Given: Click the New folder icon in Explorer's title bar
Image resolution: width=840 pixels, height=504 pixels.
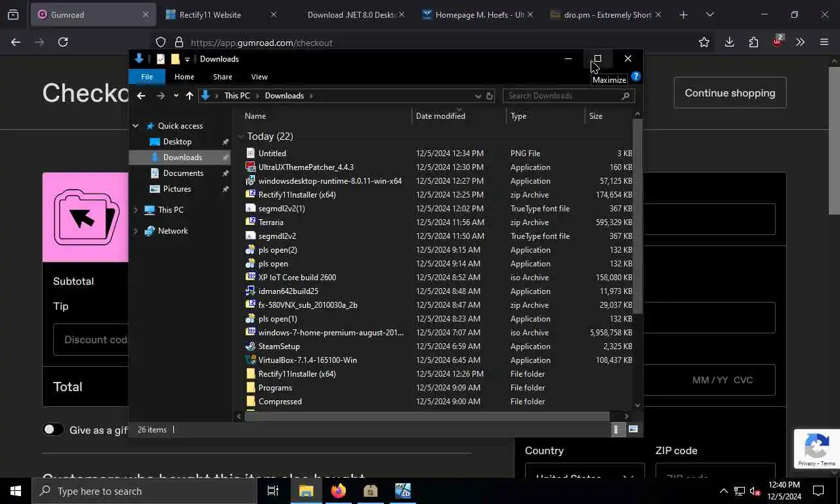Looking at the screenshot, I should point(175,59).
